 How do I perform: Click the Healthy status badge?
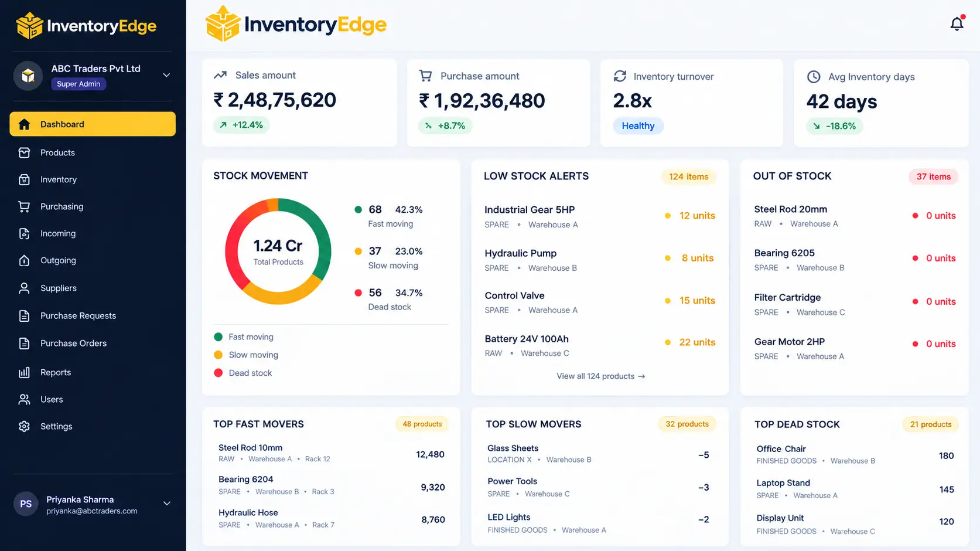[x=638, y=126]
